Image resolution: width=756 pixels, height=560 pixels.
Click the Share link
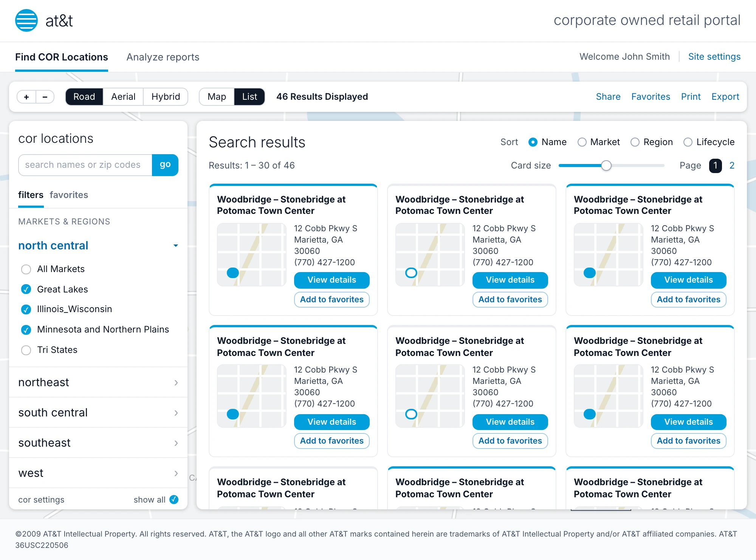(x=608, y=97)
